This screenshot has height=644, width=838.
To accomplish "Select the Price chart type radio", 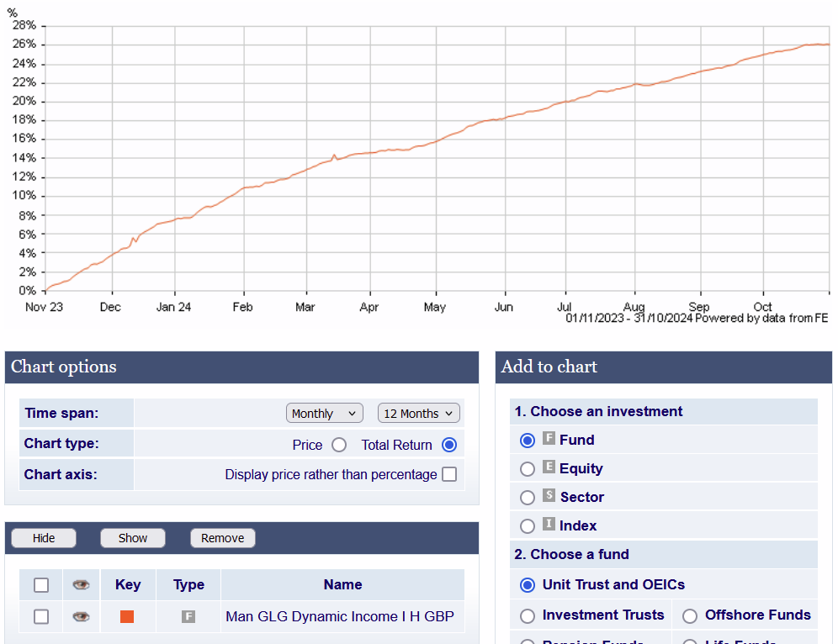I will coord(339,445).
